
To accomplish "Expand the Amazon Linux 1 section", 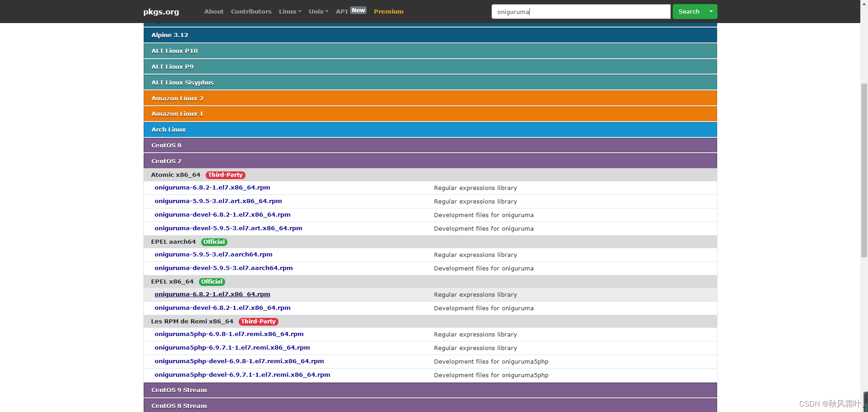I will click(x=430, y=114).
